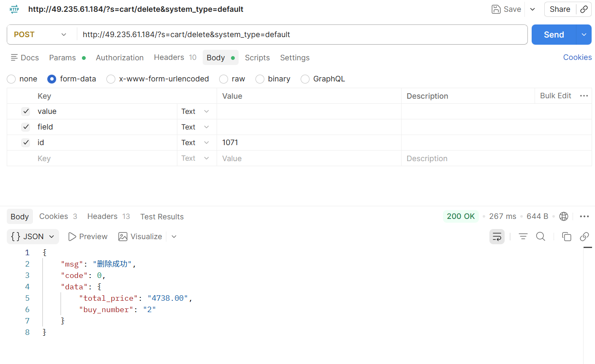Send the request
Image resolution: width=595 pixels, height=364 pixels.
pyautogui.click(x=554, y=35)
